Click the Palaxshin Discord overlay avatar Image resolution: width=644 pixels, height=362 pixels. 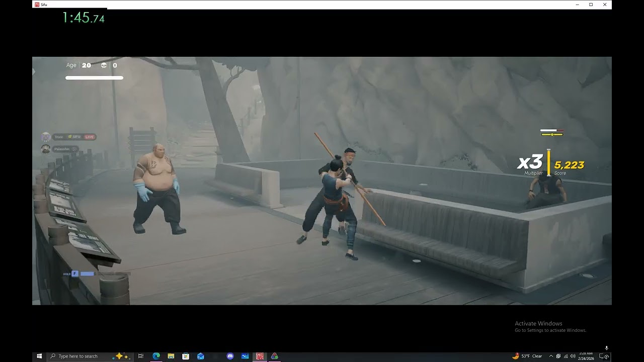(46, 149)
